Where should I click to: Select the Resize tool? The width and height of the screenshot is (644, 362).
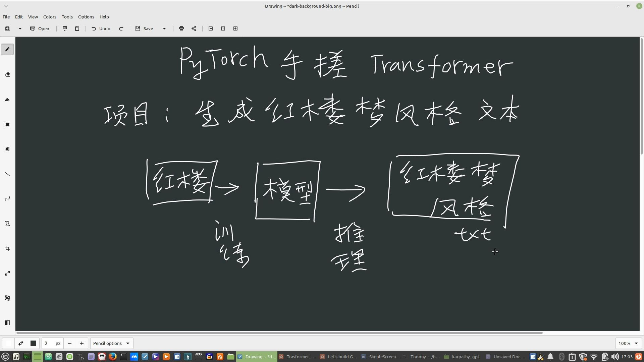[x=7, y=274]
